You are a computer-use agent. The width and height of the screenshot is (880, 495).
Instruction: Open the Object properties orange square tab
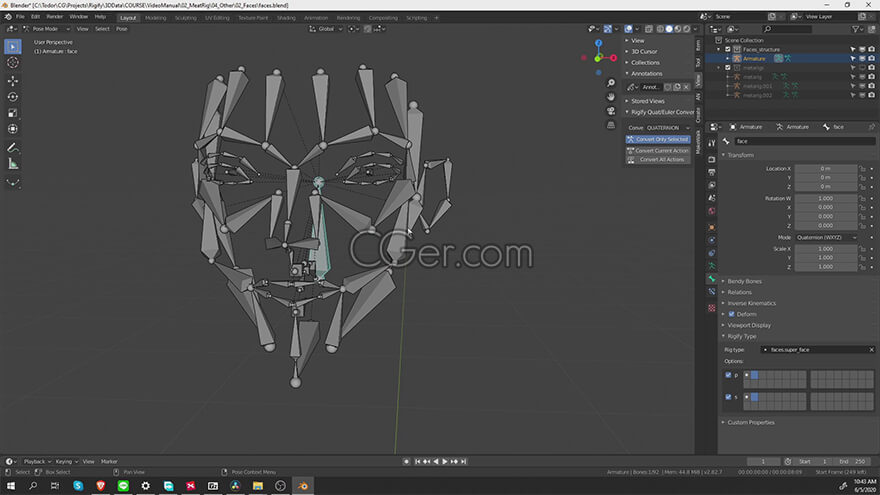pyautogui.click(x=712, y=227)
